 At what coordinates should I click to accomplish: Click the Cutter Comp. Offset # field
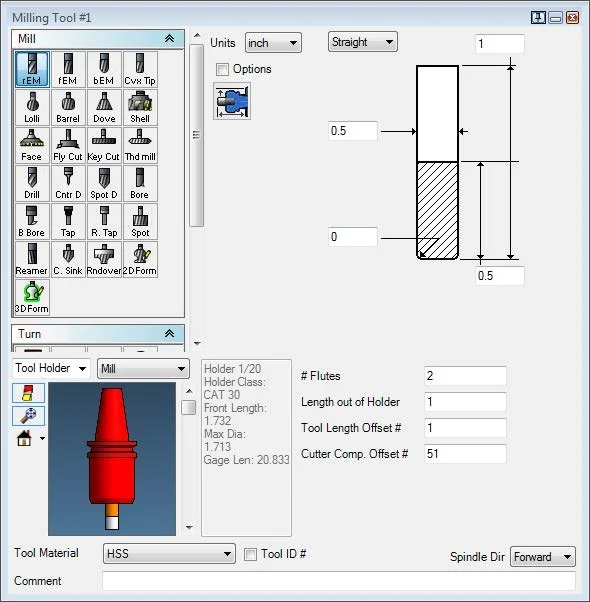(465, 454)
